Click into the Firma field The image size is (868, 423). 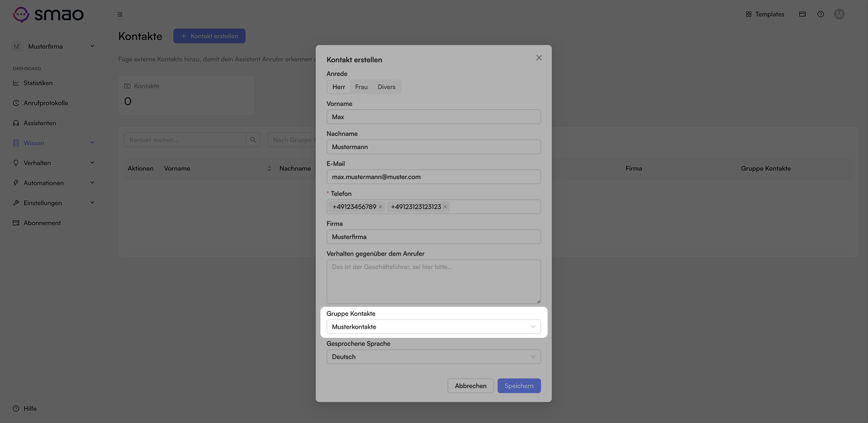click(434, 237)
